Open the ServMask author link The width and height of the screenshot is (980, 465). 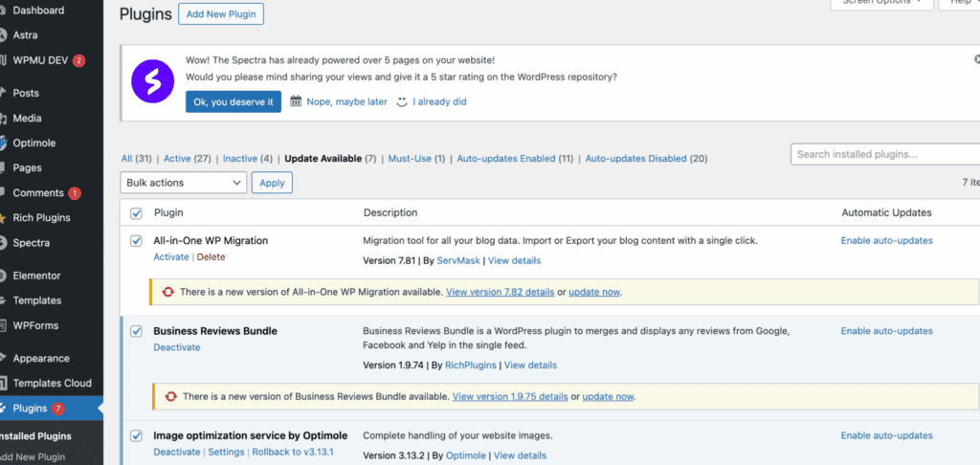458,260
